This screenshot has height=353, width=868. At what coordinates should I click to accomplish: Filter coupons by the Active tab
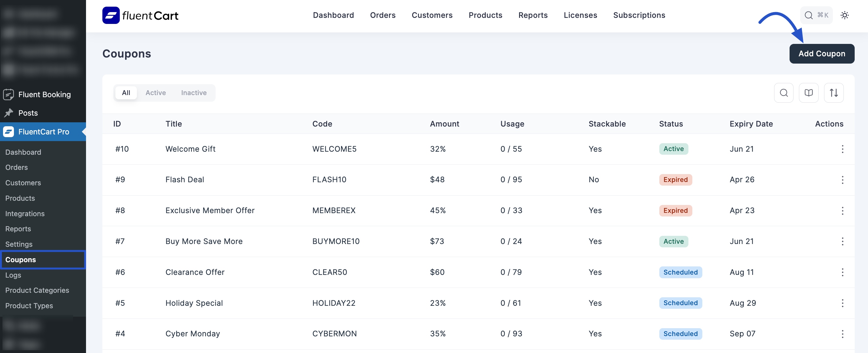pos(155,93)
